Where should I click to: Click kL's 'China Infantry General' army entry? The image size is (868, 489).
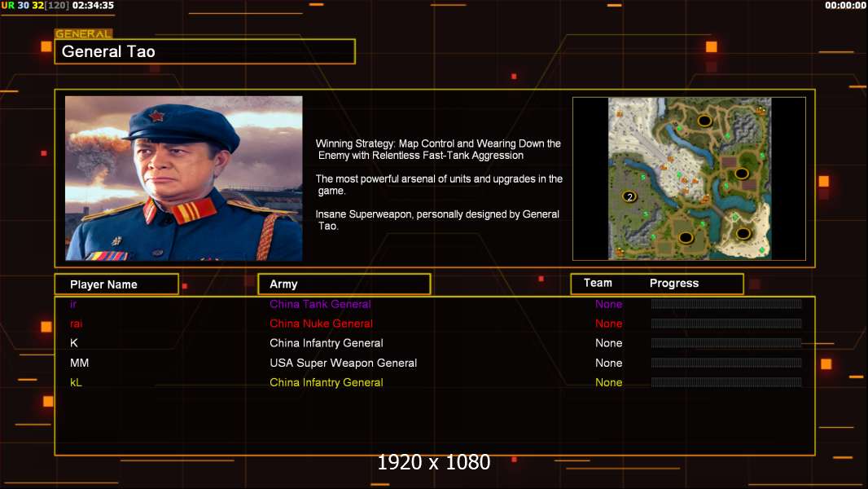pyautogui.click(x=326, y=382)
